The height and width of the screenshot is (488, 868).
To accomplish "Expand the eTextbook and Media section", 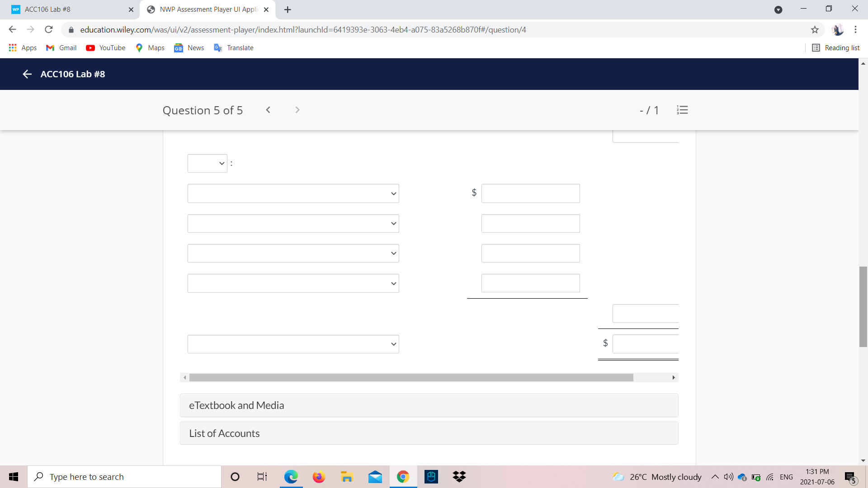I will (x=428, y=405).
